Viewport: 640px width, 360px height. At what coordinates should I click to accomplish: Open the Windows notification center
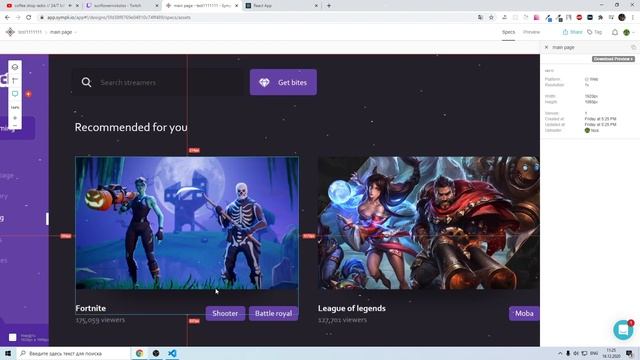click(629, 353)
